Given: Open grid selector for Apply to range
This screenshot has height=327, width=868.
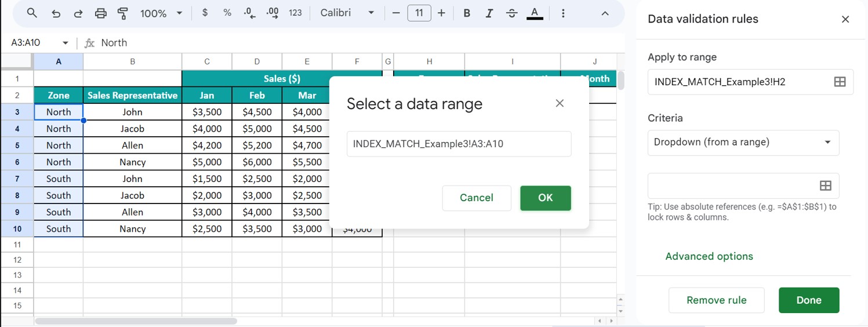Looking at the screenshot, I should click(x=840, y=82).
